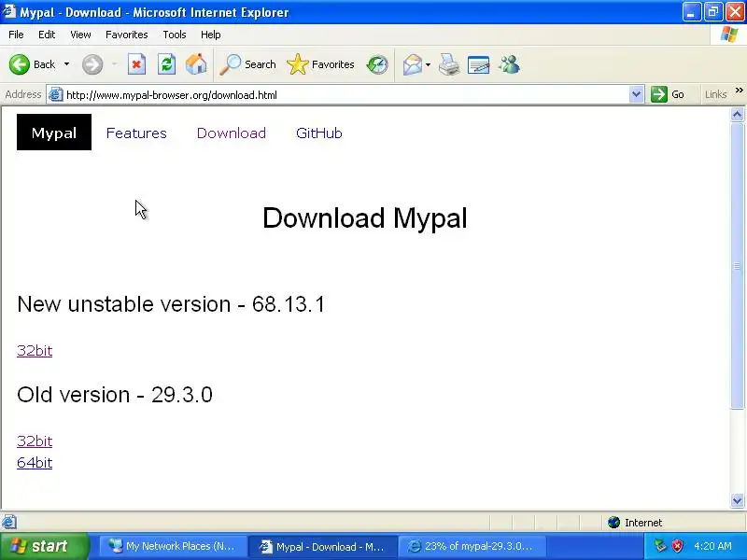Click the red security shield tray icon

677,546
